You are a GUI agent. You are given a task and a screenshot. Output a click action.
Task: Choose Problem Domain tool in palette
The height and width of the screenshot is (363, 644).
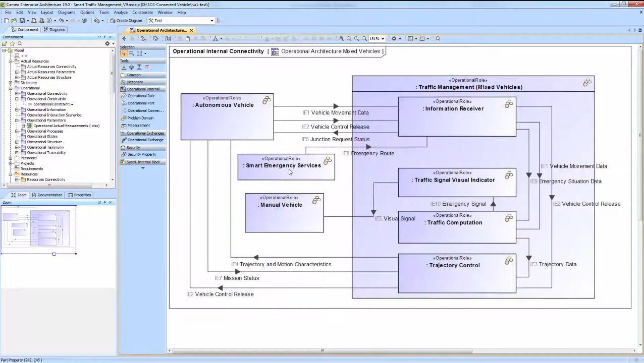140,118
